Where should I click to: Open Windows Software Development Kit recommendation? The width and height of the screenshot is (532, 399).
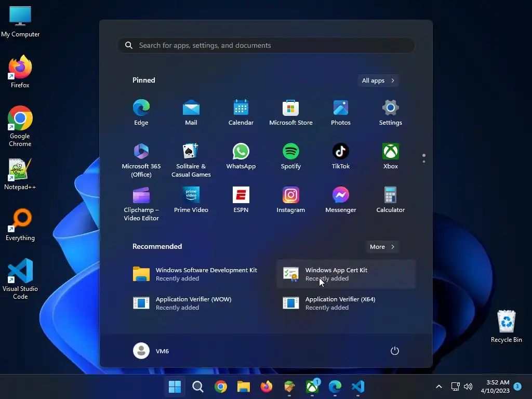(196, 274)
